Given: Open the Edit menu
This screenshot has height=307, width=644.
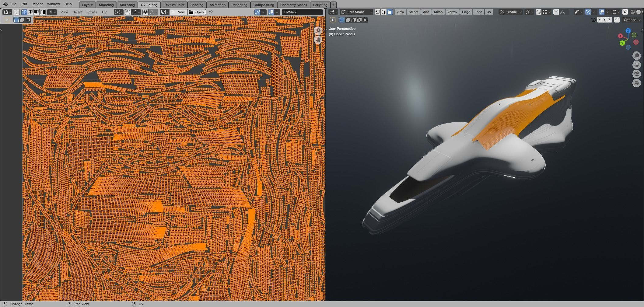Looking at the screenshot, I should coord(24,4).
